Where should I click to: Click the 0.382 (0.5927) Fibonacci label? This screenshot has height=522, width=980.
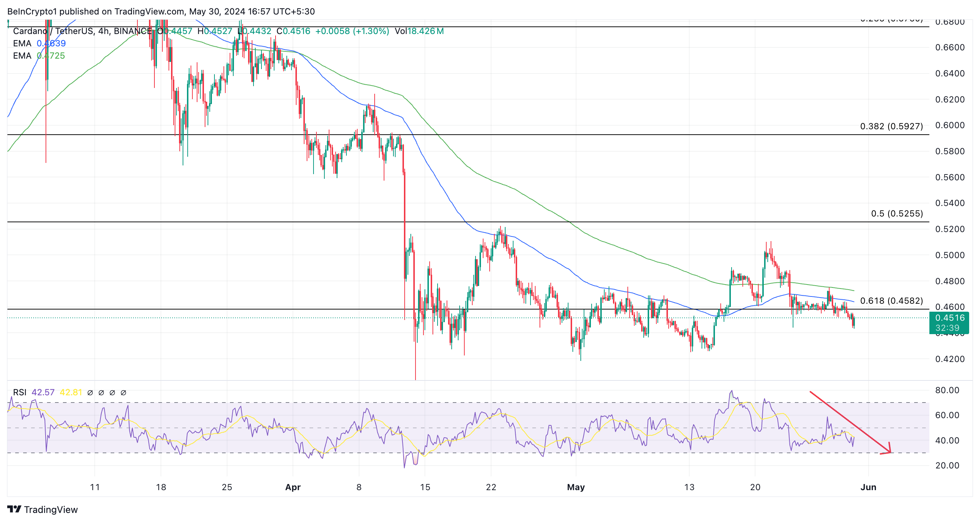[891, 126]
